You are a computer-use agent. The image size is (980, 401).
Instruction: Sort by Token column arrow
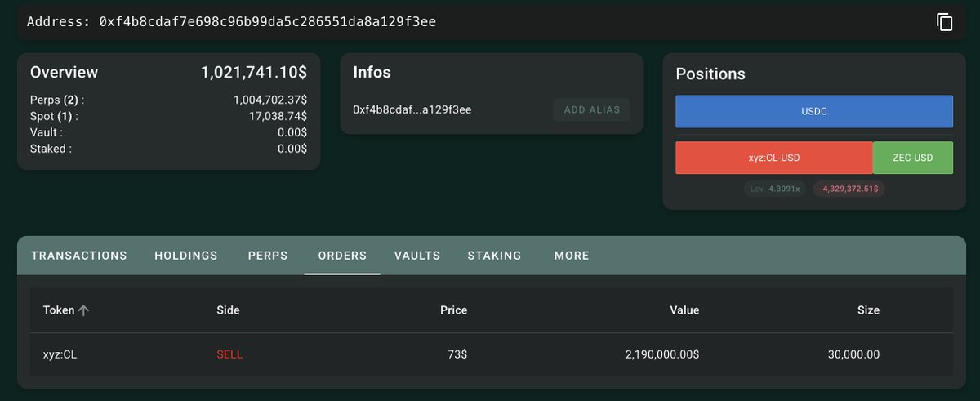[x=83, y=310]
